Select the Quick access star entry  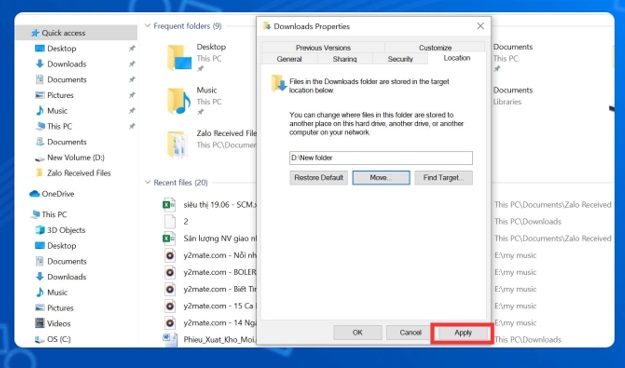click(58, 33)
